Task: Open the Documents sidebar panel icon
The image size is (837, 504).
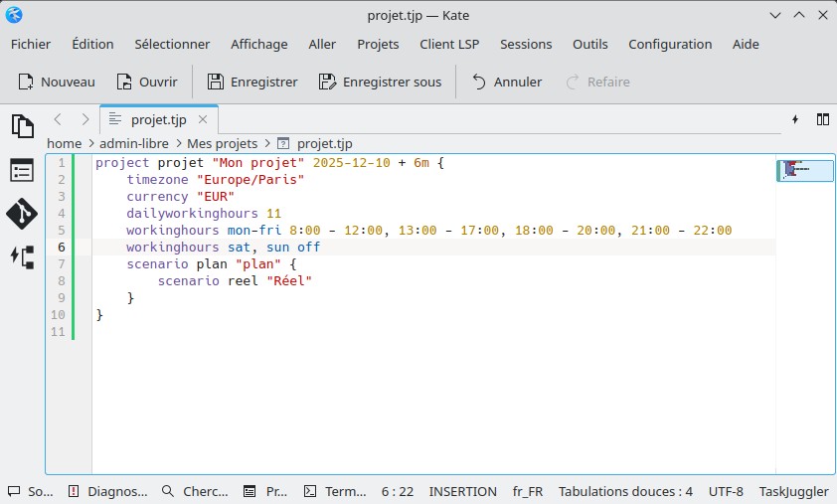Action: (22, 126)
